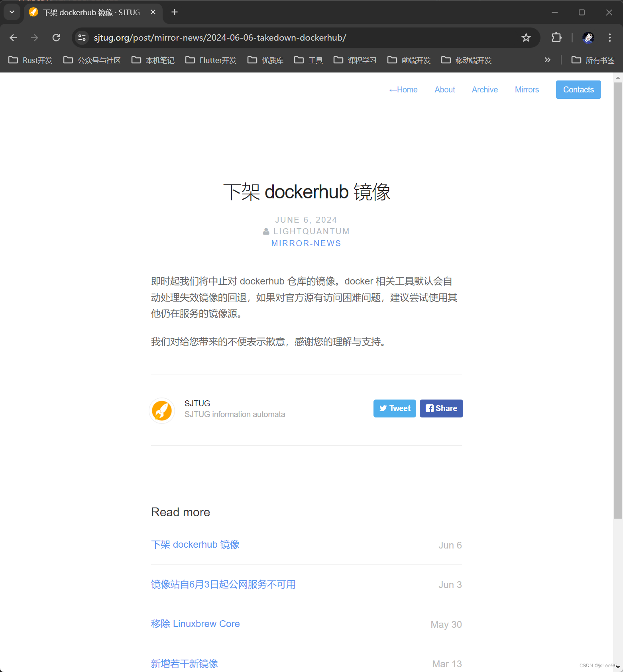Navigate to the Home link

click(403, 90)
